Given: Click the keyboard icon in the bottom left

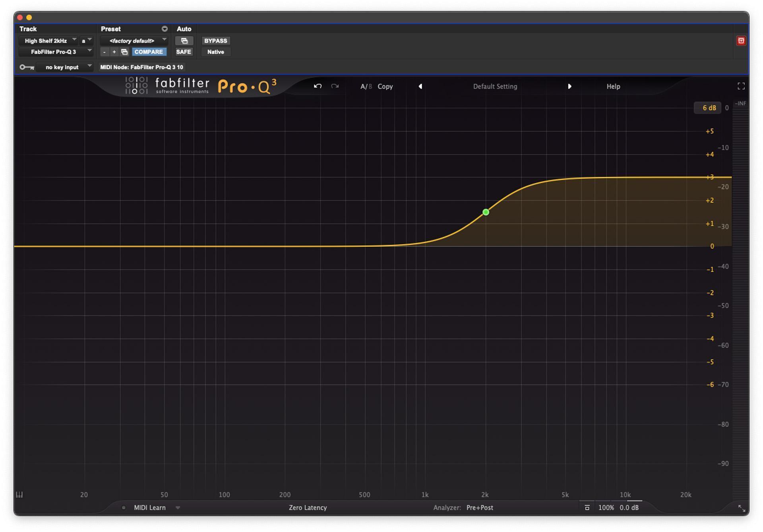Looking at the screenshot, I should [x=19, y=495].
